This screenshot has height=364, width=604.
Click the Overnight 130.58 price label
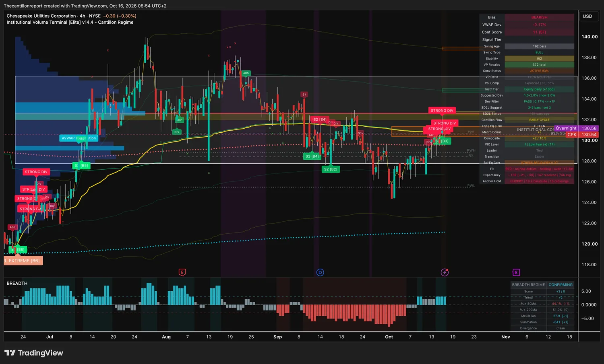(x=576, y=128)
